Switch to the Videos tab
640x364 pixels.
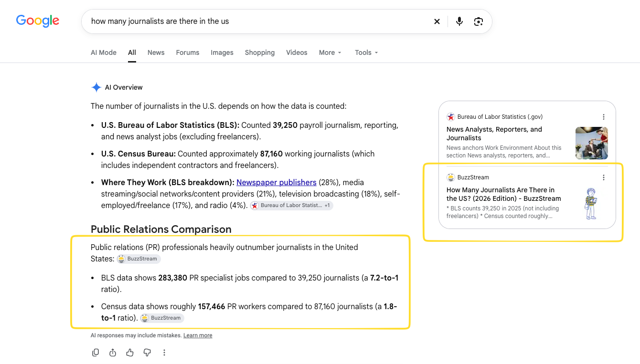(x=297, y=52)
